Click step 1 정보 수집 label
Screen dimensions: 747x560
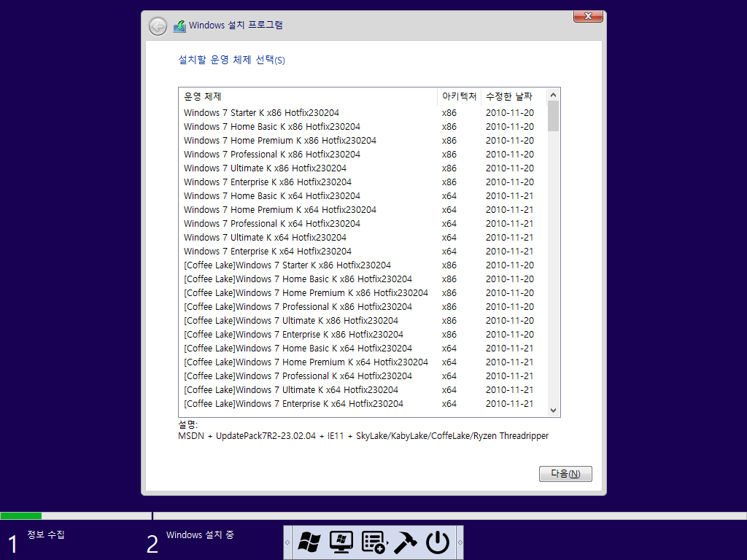tap(46, 534)
